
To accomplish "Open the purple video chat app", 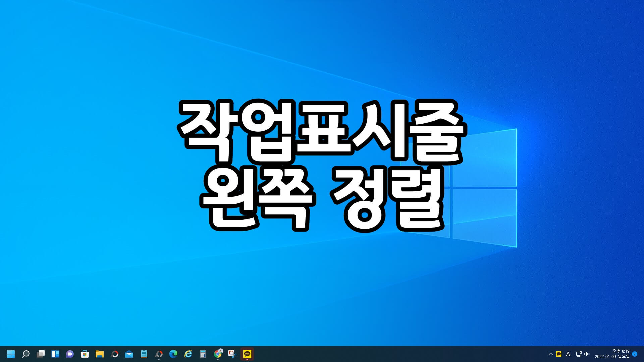I will pyautogui.click(x=69, y=354).
